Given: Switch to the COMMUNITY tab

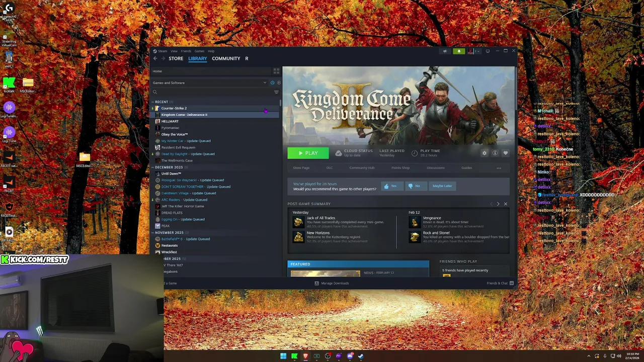Looking at the screenshot, I should coord(226,59).
